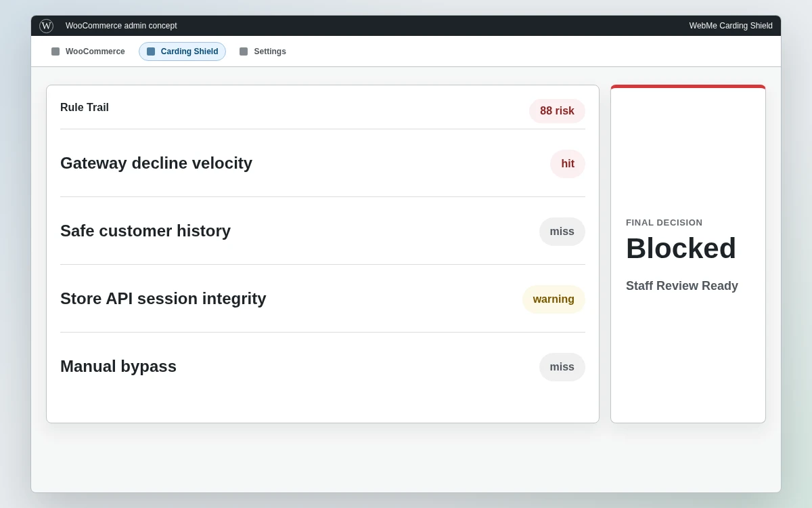Click the Settings tab square icon
812x508 pixels.
click(244, 51)
